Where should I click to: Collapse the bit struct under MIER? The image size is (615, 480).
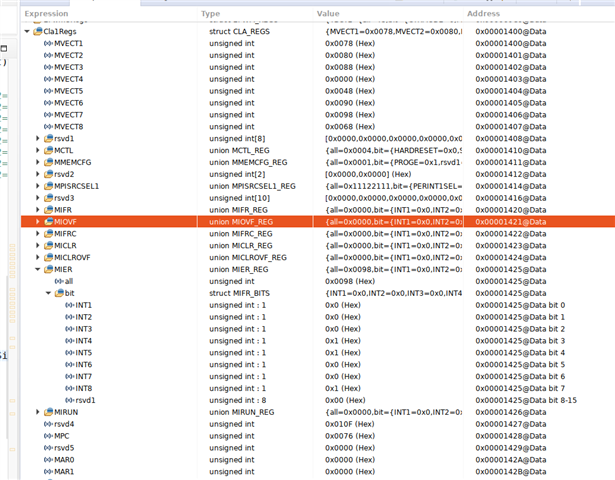point(48,293)
